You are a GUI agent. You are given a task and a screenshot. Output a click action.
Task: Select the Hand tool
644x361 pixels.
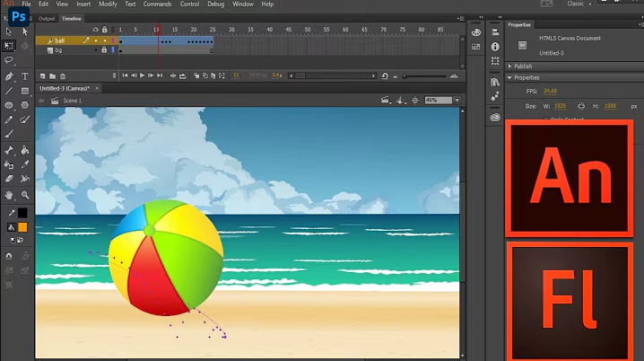click(9, 195)
